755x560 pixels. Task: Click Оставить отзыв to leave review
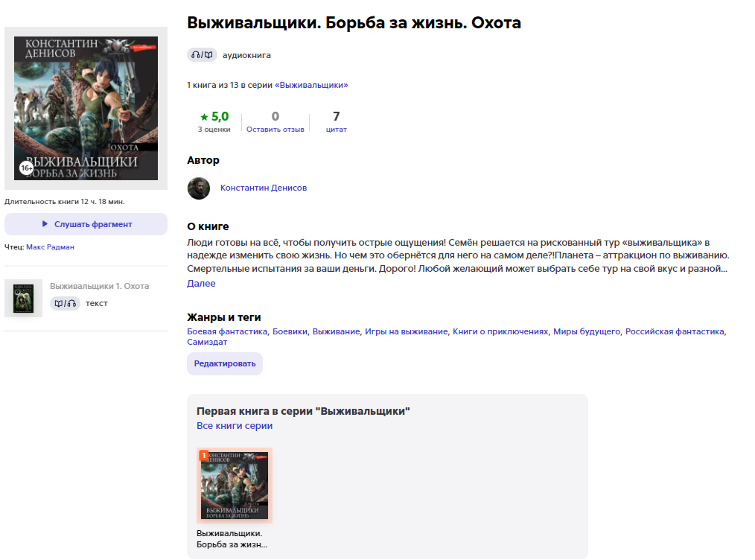(x=275, y=130)
